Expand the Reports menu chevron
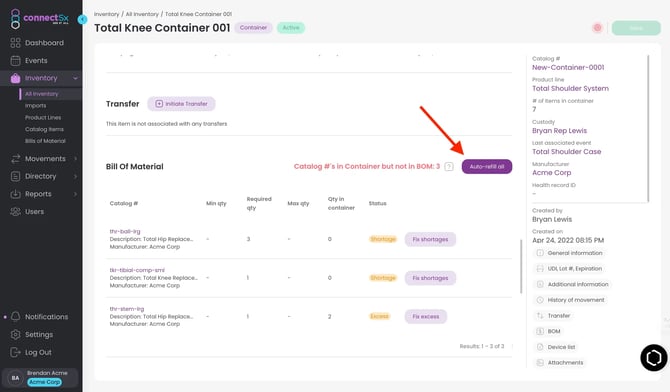 pyautogui.click(x=75, y=194)
